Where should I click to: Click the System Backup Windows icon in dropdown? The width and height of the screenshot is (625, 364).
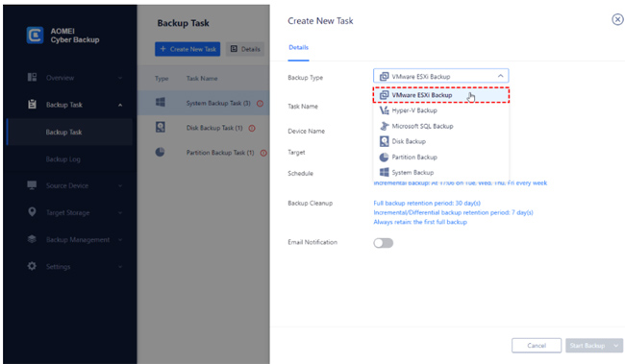[x=385, y=172]
